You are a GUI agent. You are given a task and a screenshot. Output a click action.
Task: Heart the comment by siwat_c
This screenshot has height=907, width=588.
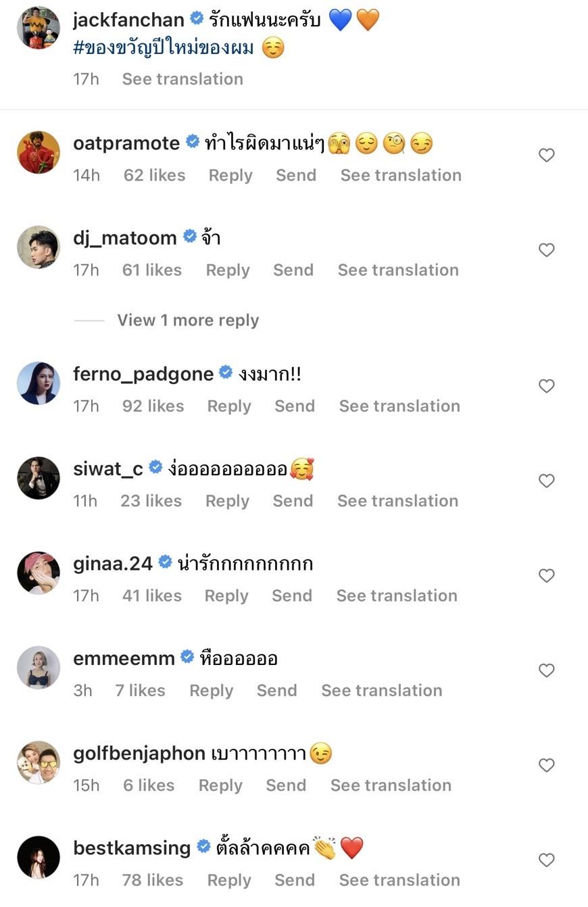(546, 481)
